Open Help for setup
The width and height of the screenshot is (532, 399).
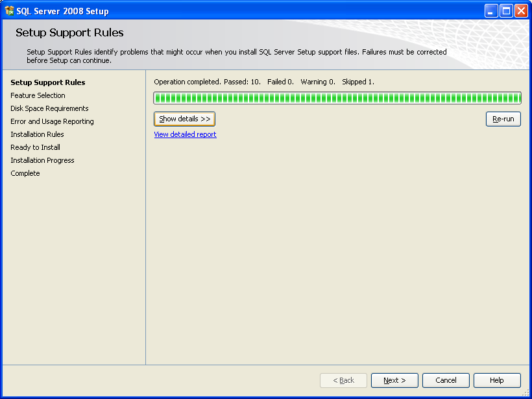tap(497, 380)
